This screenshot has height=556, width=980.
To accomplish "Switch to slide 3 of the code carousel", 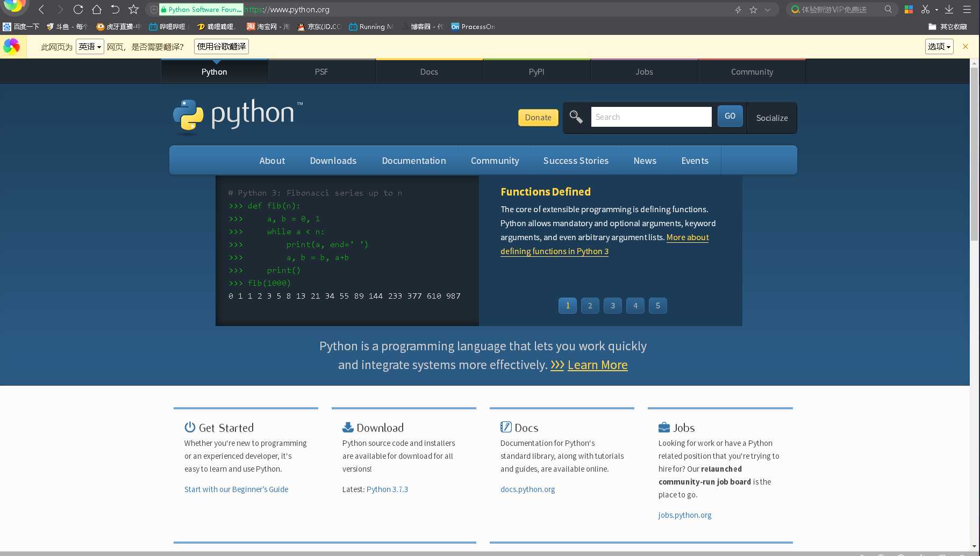I will pyautogui.click(x=613, y=306).
